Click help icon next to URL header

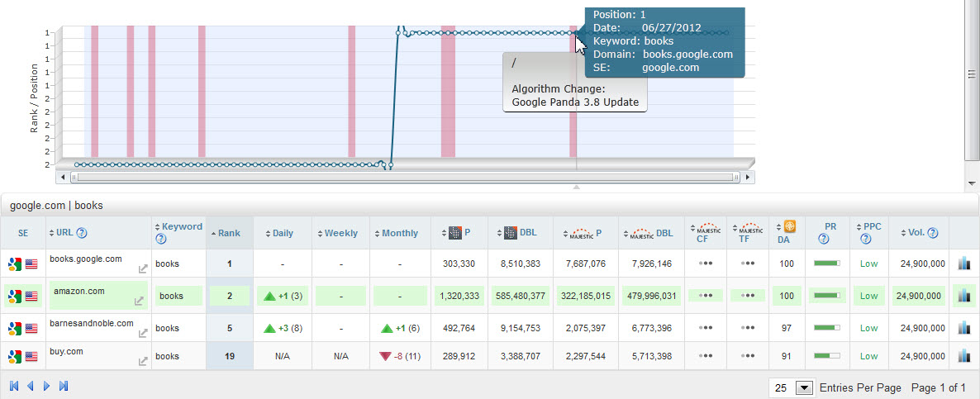tap(82, 234)
